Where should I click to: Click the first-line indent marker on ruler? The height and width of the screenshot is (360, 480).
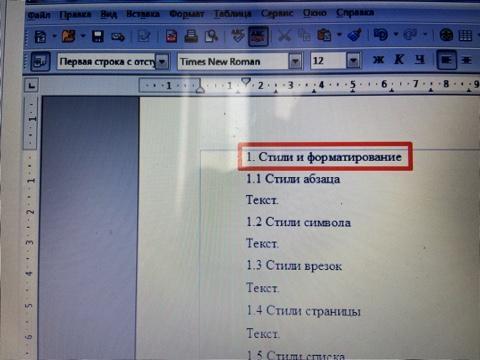point(246,82)
